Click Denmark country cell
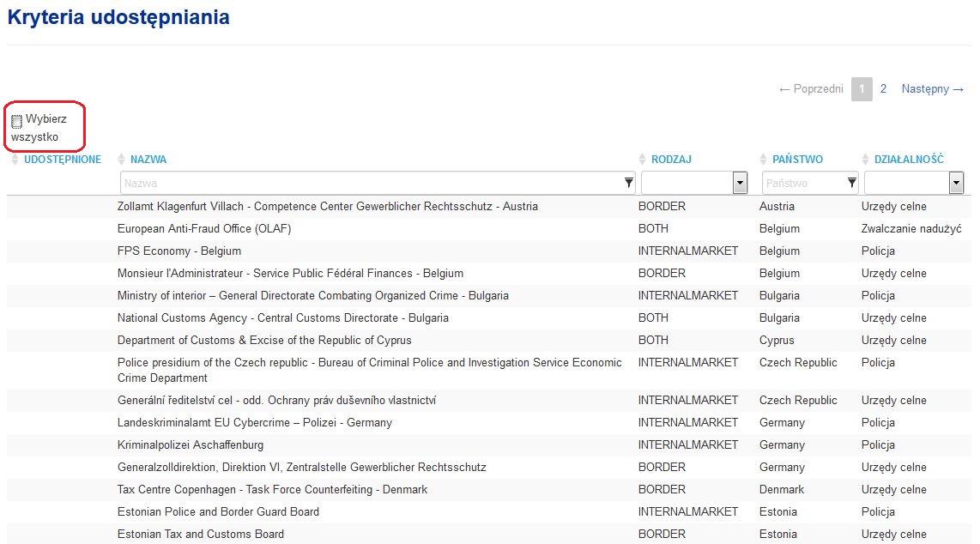The image size is (980, 544). coord(782,490)
